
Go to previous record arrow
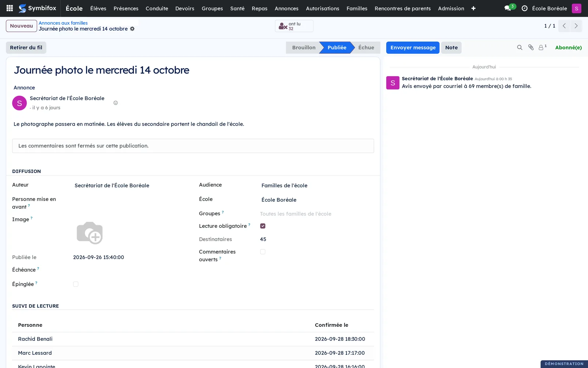click(564, 26)
